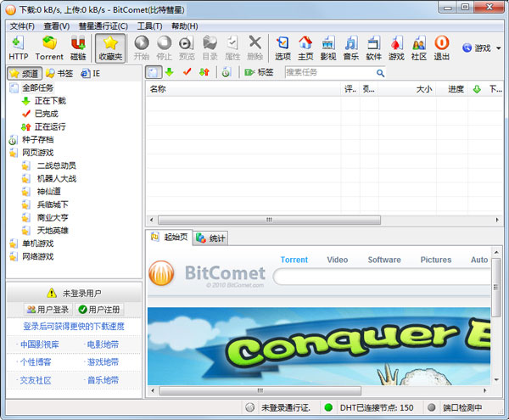Switch to the 统计 statistics tab
Viewport: 509px width, 420px height.
[x=211, y=238]
